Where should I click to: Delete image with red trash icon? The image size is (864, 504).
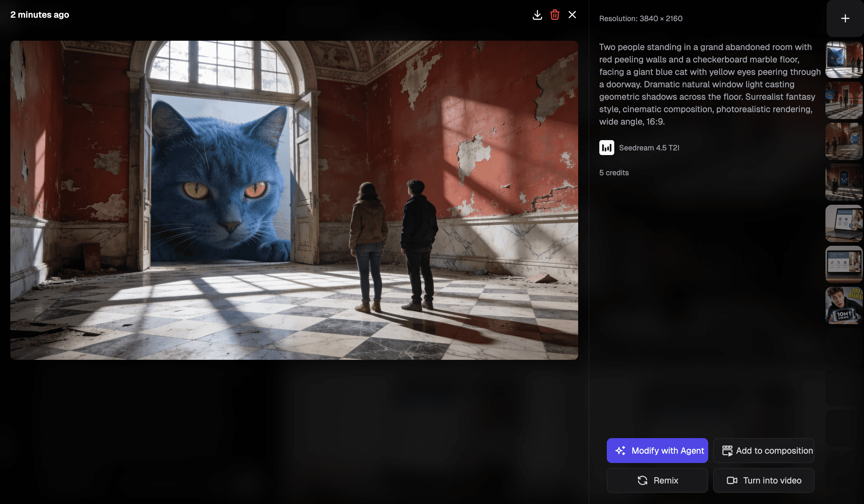click(x=555, y=15)
